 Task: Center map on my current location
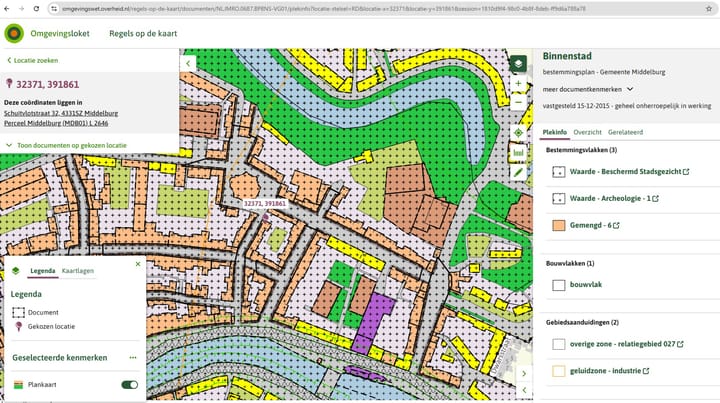pos(518,132)
